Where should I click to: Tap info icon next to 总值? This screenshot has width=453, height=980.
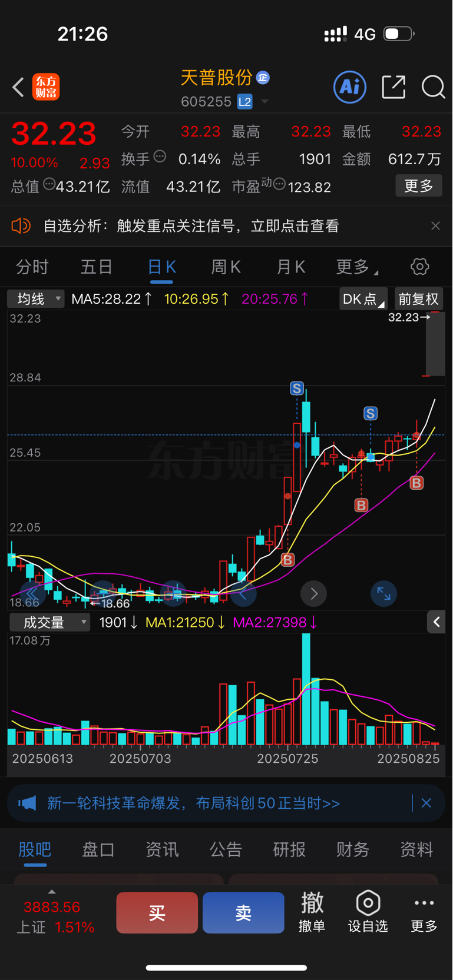[x=49, y=184]
